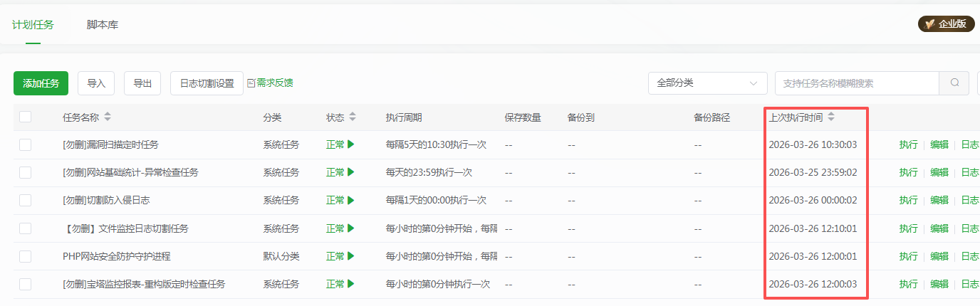Select task name [勿删]漏洞扫描定时任务

[110, 144]
